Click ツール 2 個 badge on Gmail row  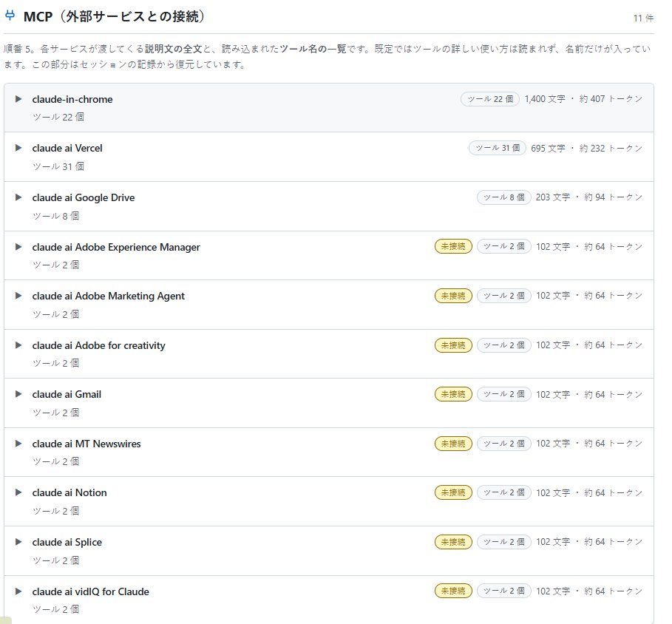(x=503, y=394)
